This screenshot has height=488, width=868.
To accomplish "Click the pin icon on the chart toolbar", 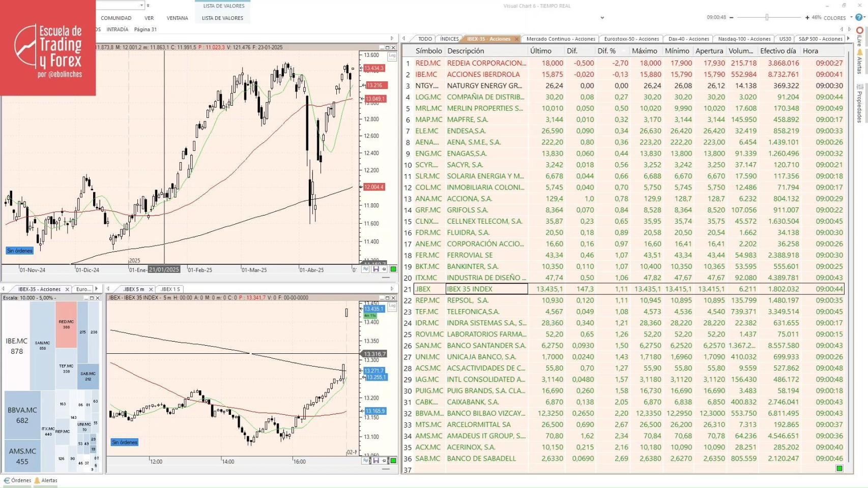I will tap(385, 269).
